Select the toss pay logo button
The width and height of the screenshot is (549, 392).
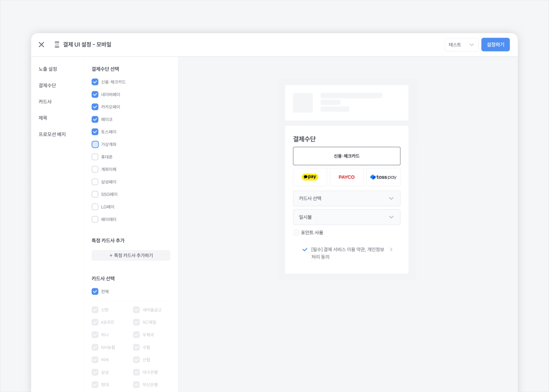pyautogui.click(x=383, y=177)
